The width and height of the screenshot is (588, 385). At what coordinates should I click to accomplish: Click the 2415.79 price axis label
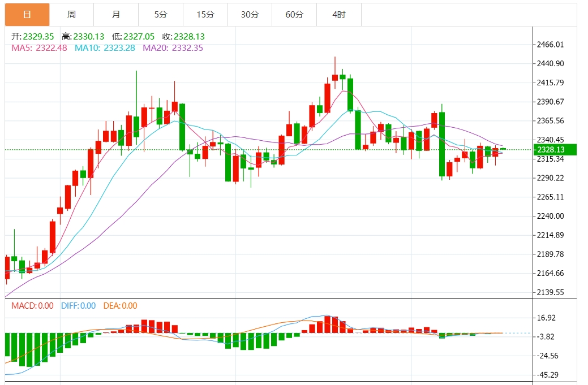550,83
